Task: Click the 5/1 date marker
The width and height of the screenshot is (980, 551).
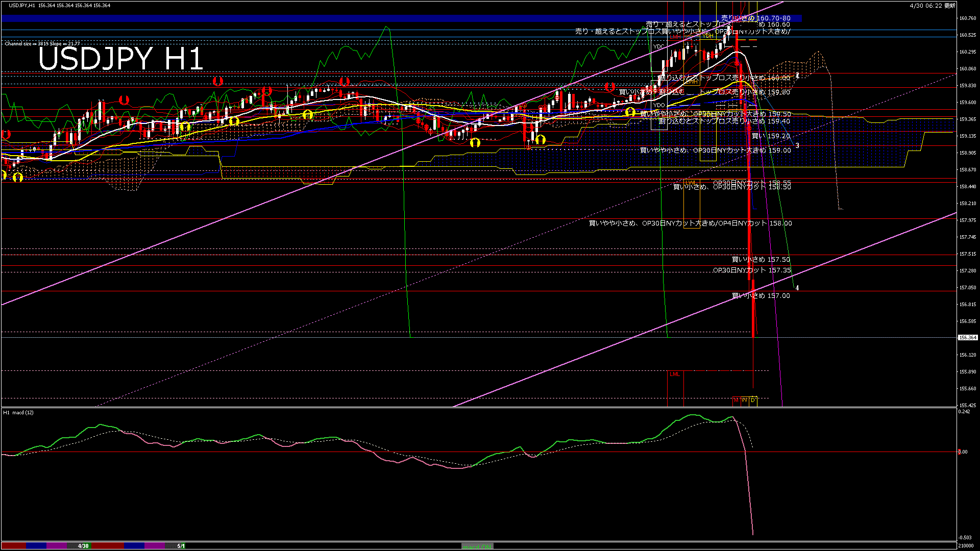Action: [181, 546]
